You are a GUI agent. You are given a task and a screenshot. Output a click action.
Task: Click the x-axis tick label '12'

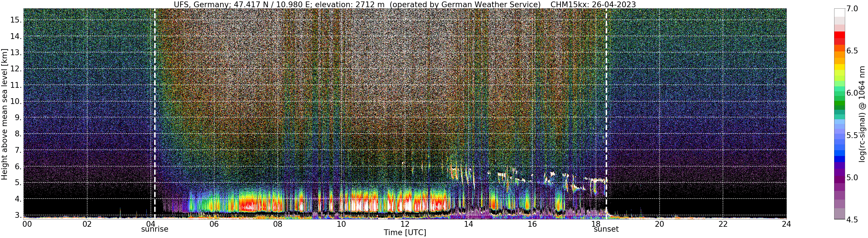405,224
